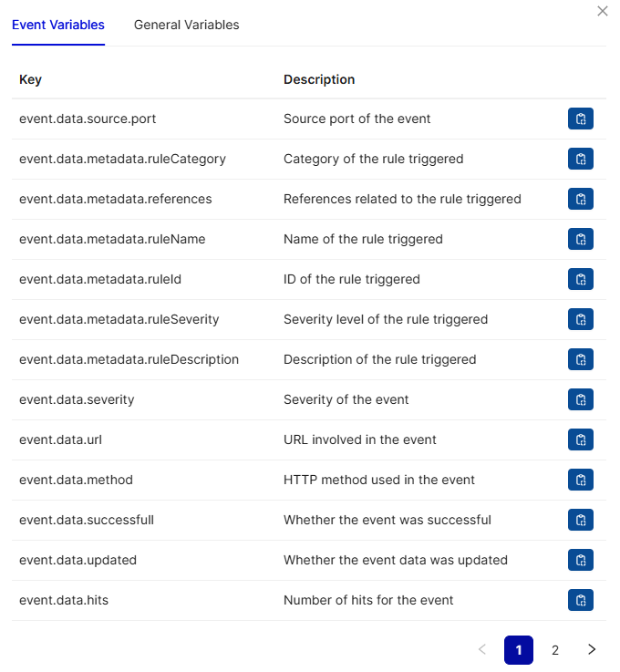This screenshot has height=672, width=620.
Task: Copy the event.data.metadata.references variable
Action: click(581, 199)
